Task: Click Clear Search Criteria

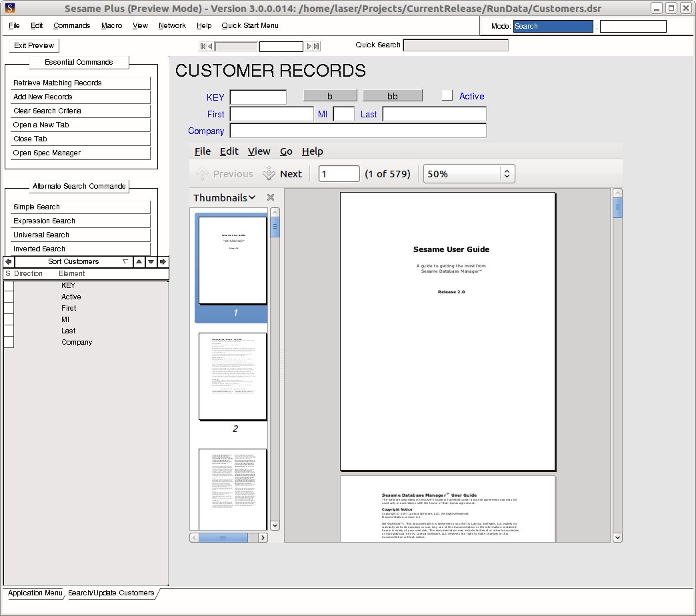Action: tap(81, 111)
